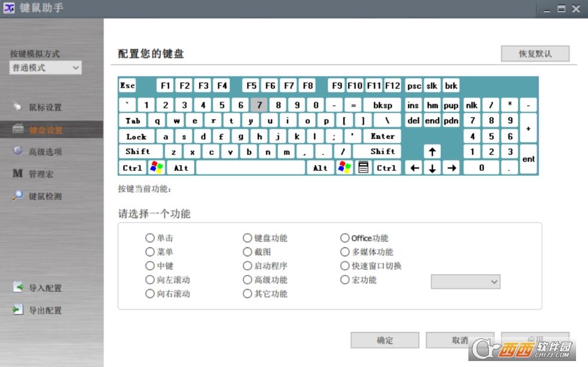Click the Esc key on virtual keyboard

tap(127, 85)
